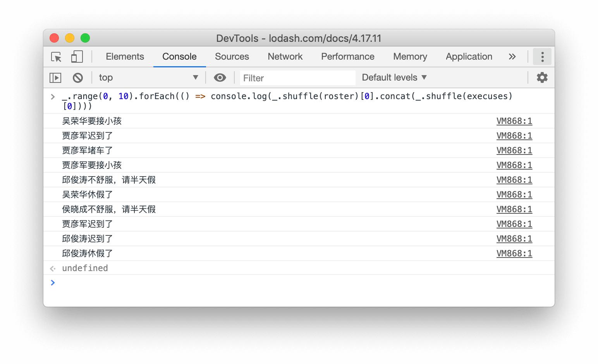Click the executed _.range command text
Viewport: 598px width, 364px height.
pos(287,101)
